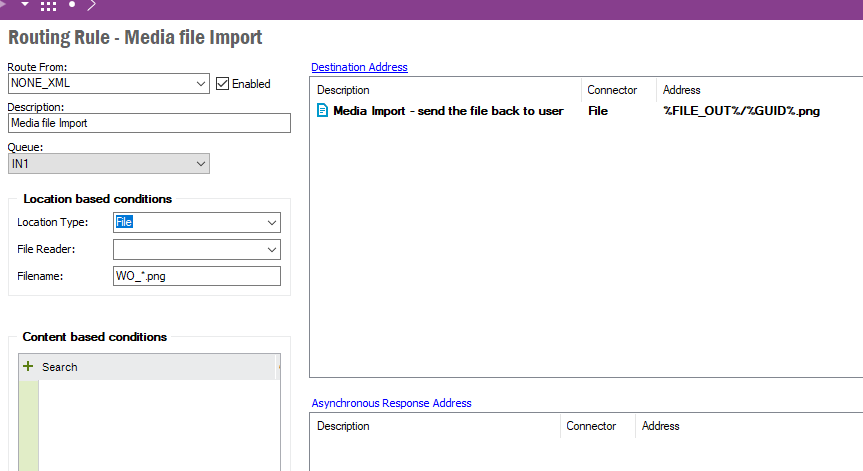Sort by Connector column in Destination table
The image size is (863, 471).
(612, 90)
